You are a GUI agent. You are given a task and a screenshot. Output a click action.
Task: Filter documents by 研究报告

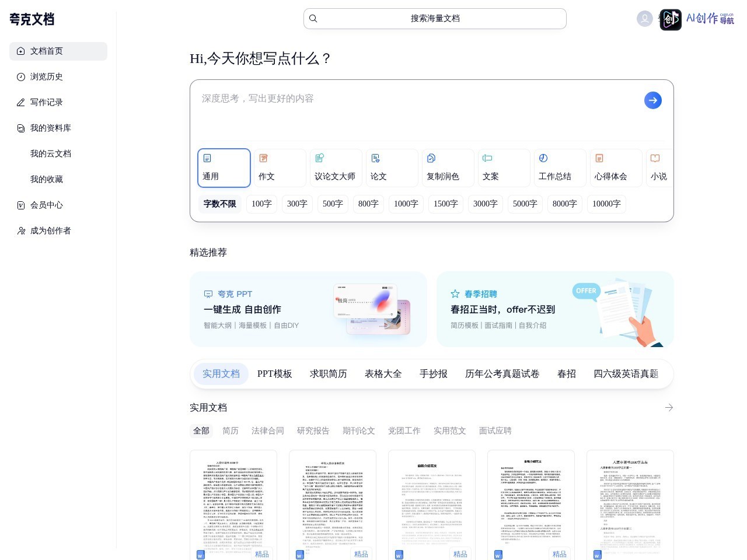point(313,431)
